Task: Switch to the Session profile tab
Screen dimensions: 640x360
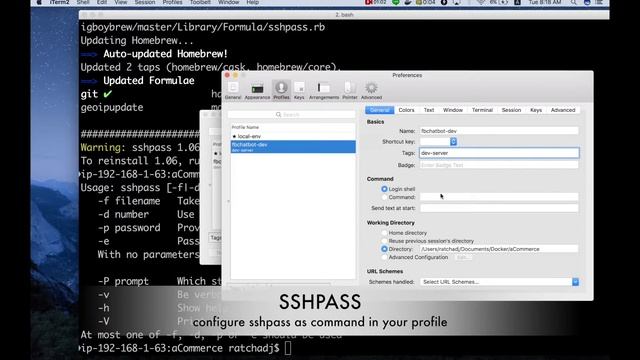Action: point(511,110)
